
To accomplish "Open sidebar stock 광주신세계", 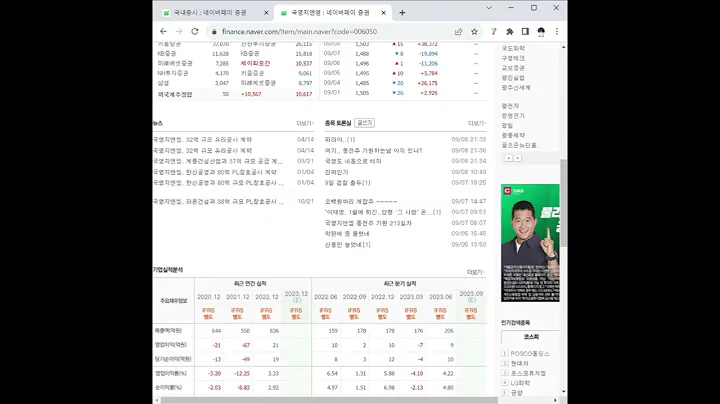I will tap(516, 88).
